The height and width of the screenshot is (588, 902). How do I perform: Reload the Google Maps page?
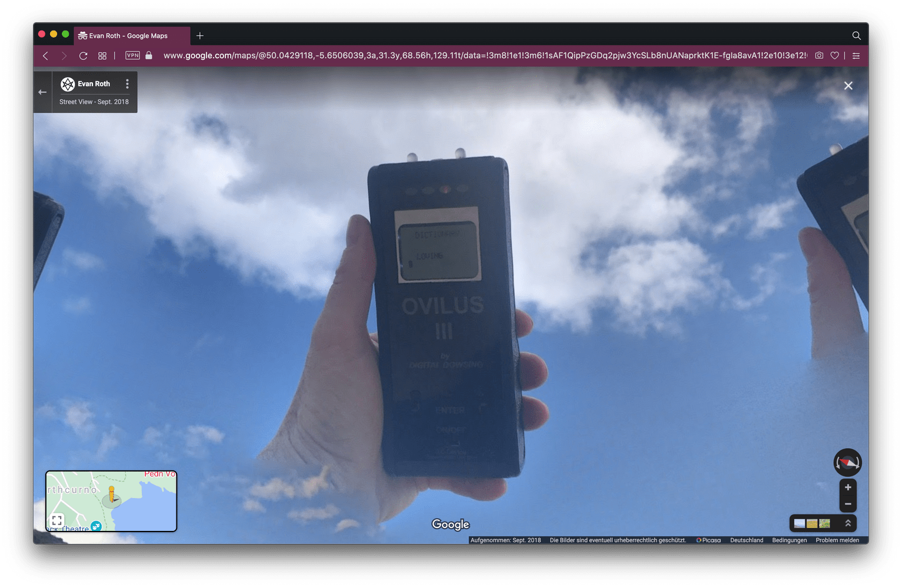(83, 55)
